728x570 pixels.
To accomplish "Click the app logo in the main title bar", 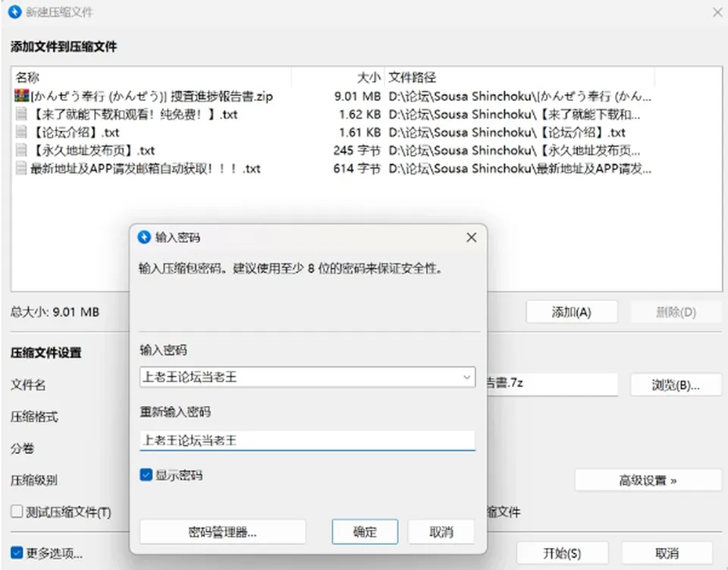I will pyautogui.click(x=15, y=11).
